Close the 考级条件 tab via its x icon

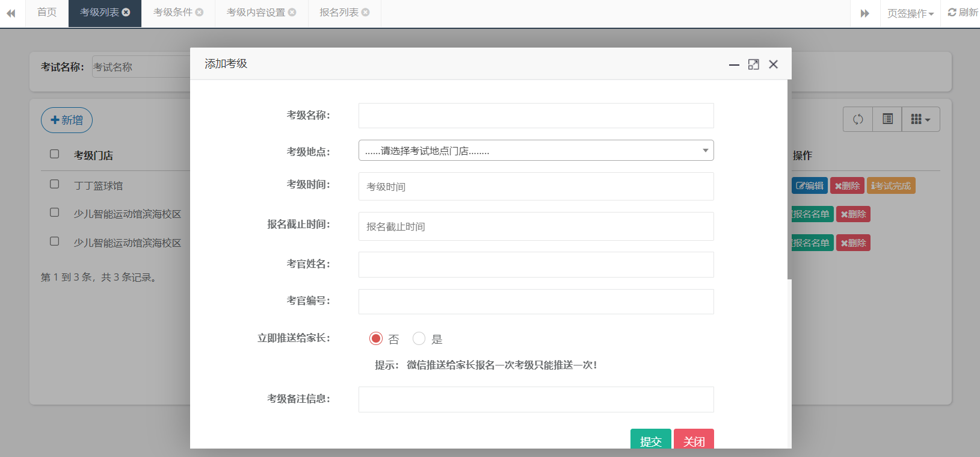pos(200,12)
